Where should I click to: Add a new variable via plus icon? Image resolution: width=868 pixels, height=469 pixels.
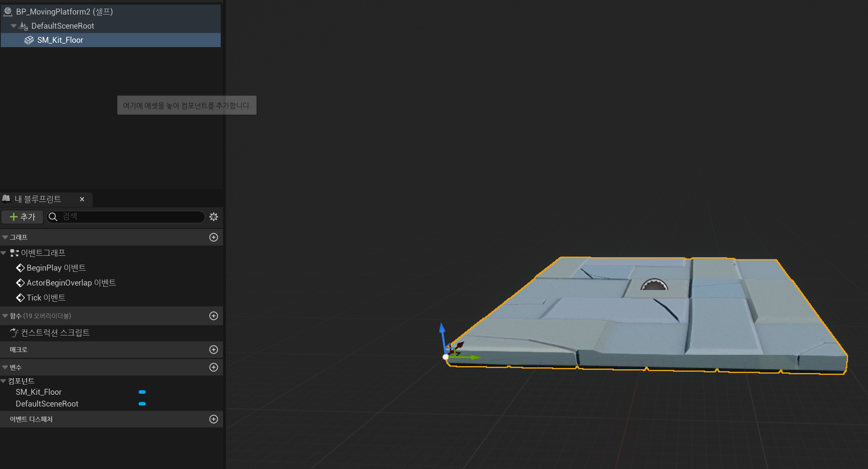click(214, 367)
